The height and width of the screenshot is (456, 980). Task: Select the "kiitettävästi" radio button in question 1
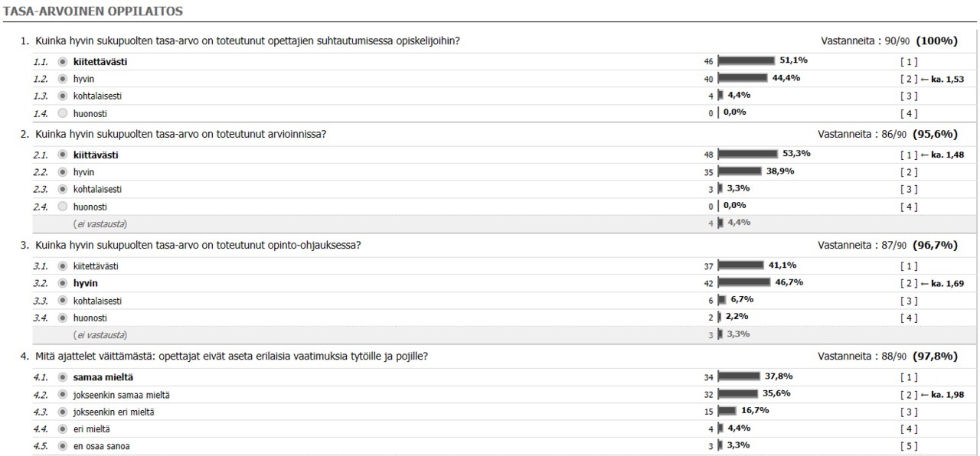click(x=63, y=62)
